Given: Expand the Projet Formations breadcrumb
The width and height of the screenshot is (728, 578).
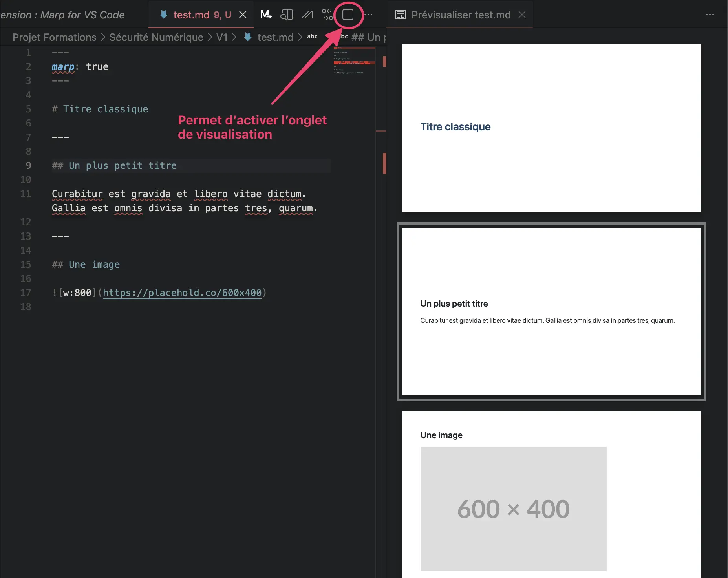Looking at the screenshot, I should click(55, 37).
